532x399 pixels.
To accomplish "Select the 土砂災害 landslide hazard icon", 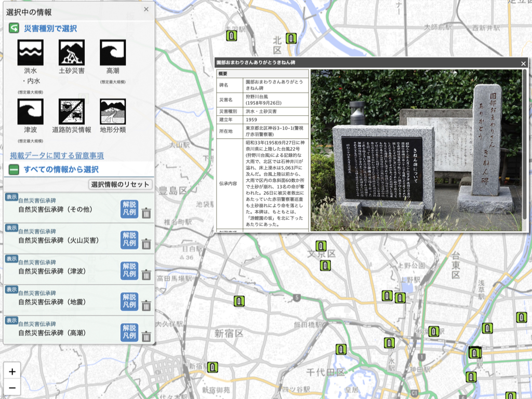I will 72,52.
